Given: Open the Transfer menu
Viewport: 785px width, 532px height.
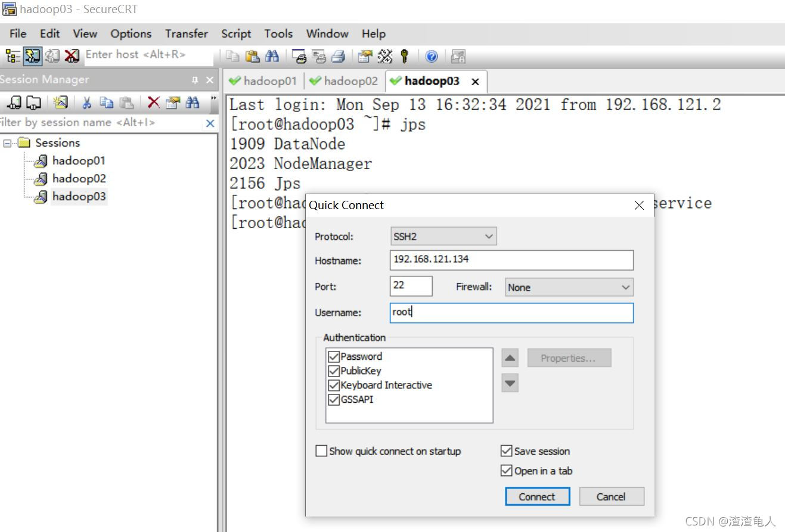Looking at the screenshot, I should 187,34.
